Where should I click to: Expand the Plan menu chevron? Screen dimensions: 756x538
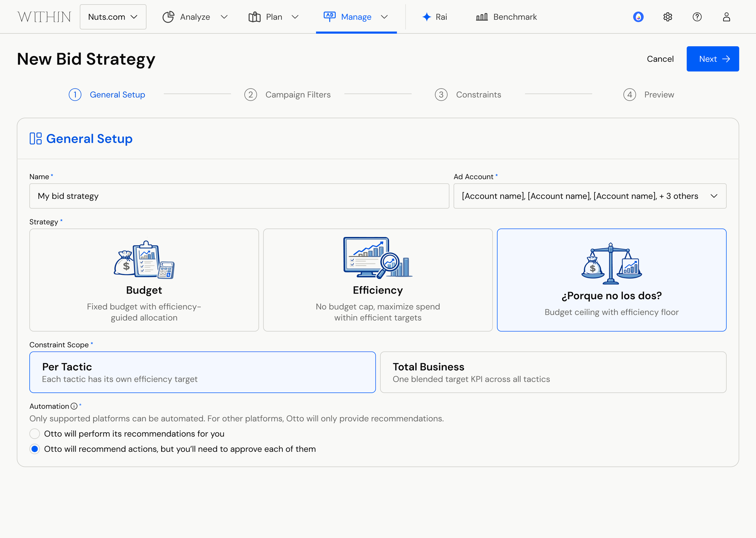click(295, 17)
